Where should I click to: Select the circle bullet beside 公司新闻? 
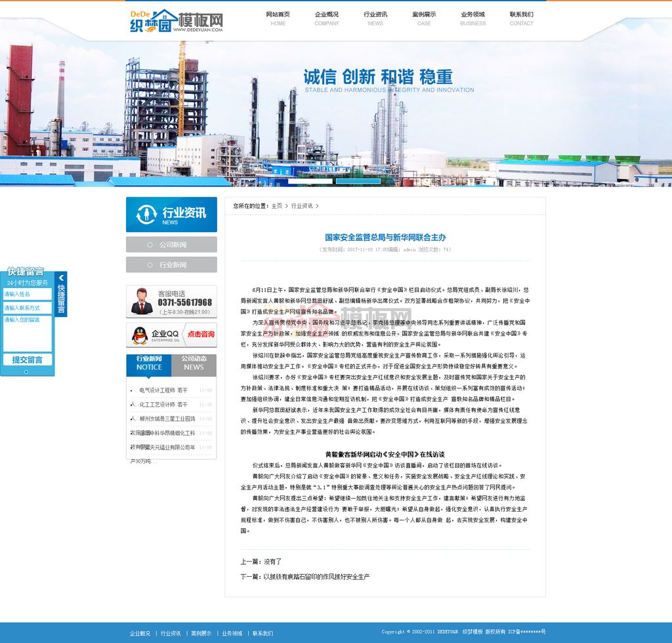(151, 245)
